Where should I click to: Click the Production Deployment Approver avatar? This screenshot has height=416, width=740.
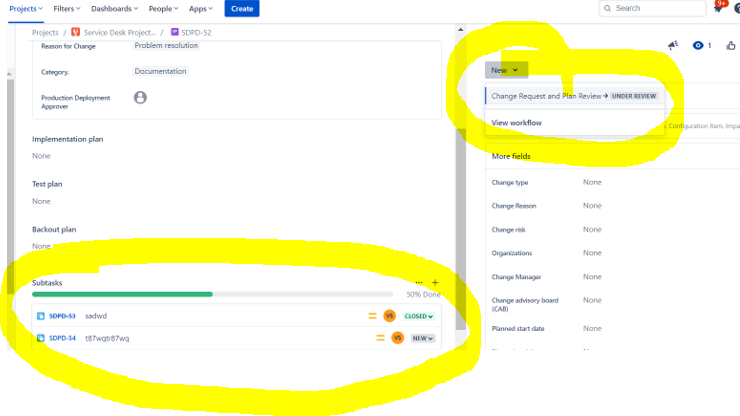tap(140, 97)
